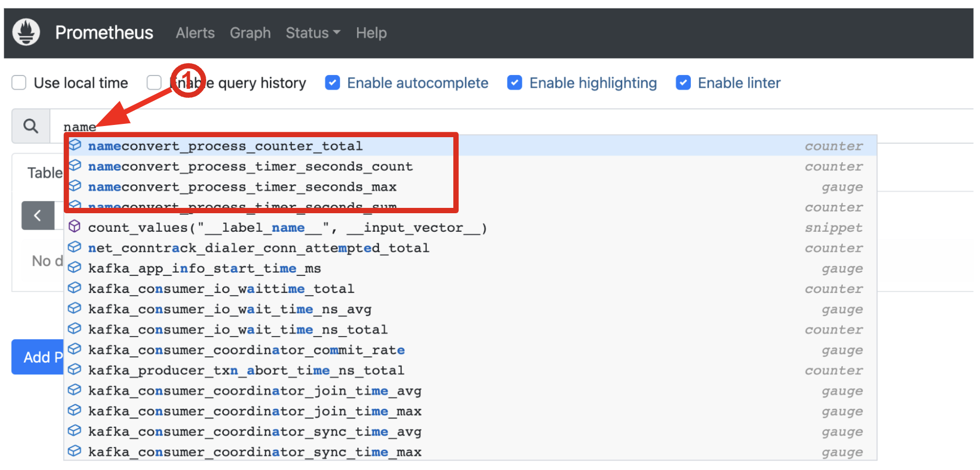Screen dimensions: 980x470
Task: Select kafka_consumer_coordinator_join_time_avg suggestion
Action: [x=470, y=391]
